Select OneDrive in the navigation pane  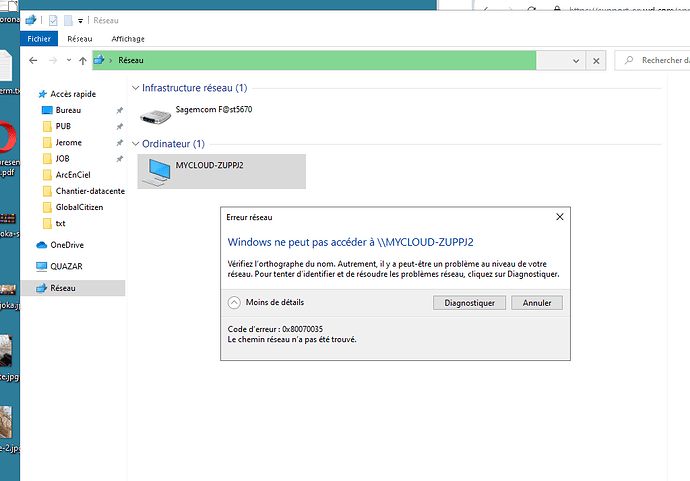tap(67, 245)
